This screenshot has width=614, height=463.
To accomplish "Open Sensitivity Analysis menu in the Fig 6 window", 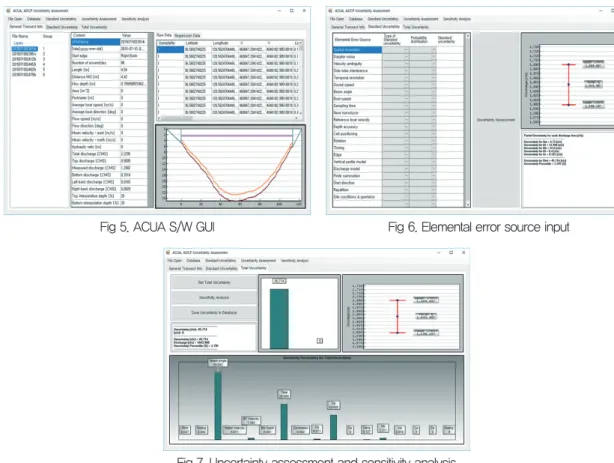I will 457,19.
